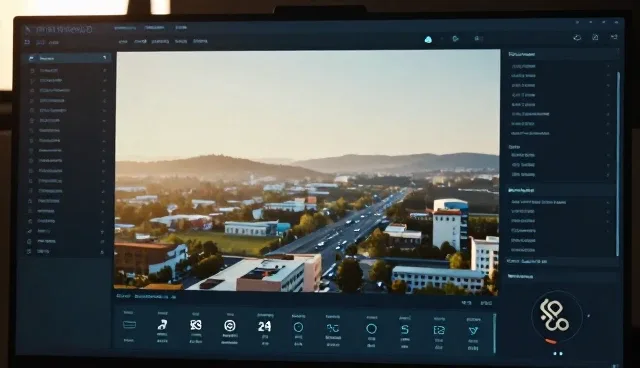Click the outlined cloud sync icon in the header
The width and height of the screenshot is (640, 368).
[577, 38]
